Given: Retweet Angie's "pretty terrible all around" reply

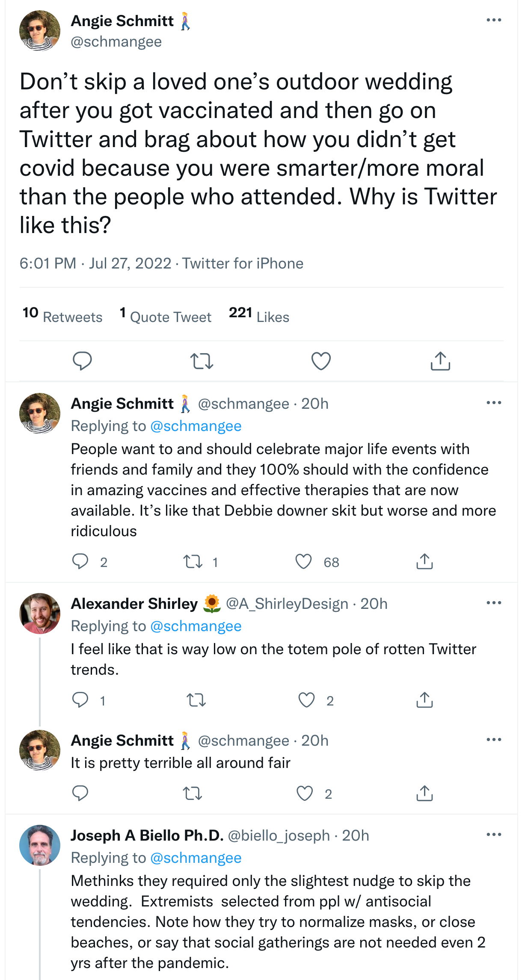Looking at the screenshot, I should (193, 794).
